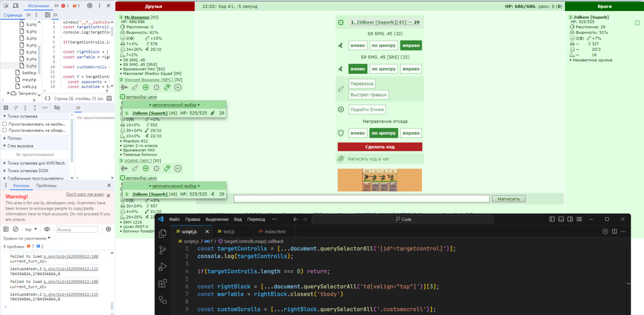This screenshot has width=644, height=315.
Task: Toggle the device toolbar icon in DevTools
Action: click(16, 6)
